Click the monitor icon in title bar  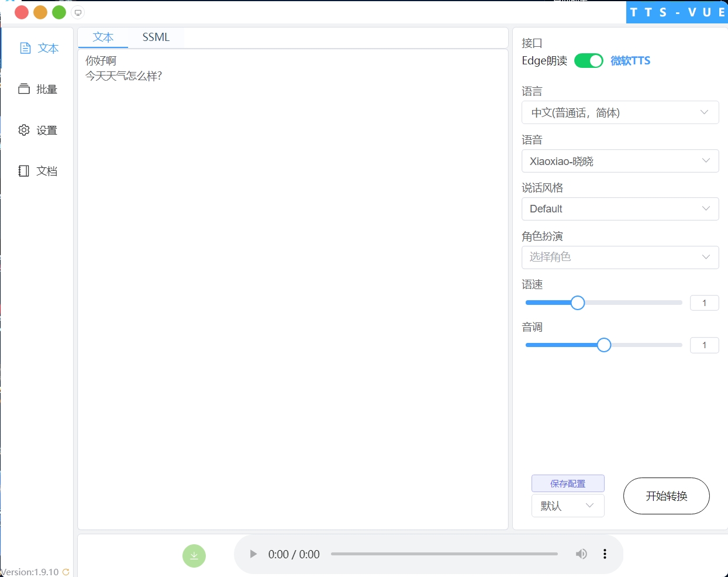[78, 12]
